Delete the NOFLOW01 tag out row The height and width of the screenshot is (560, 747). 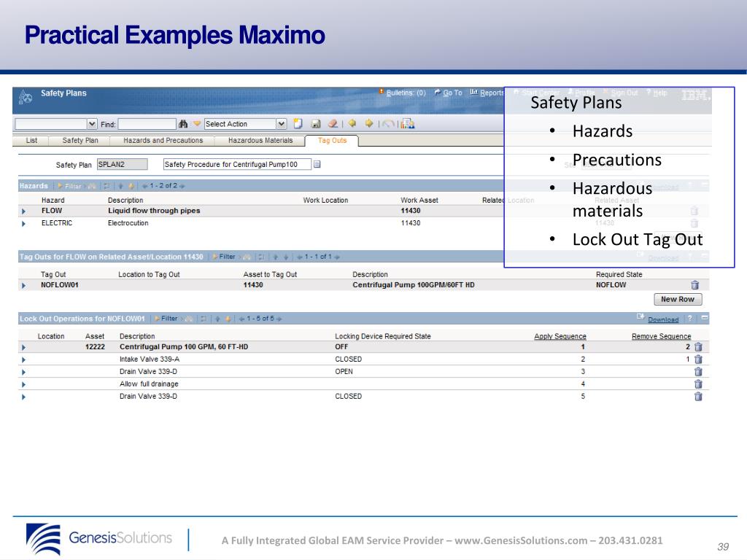point(695,285)
